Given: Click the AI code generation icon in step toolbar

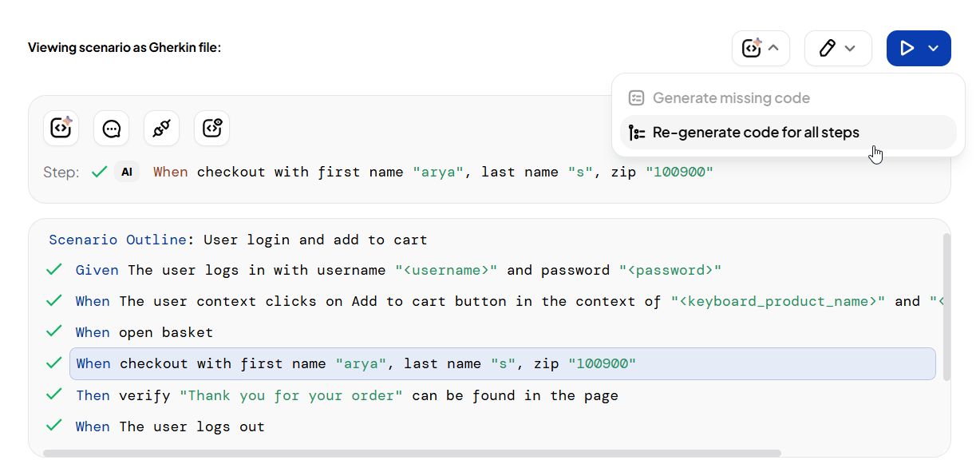Looking at the screenshot, I should click(x=61, y=128).
